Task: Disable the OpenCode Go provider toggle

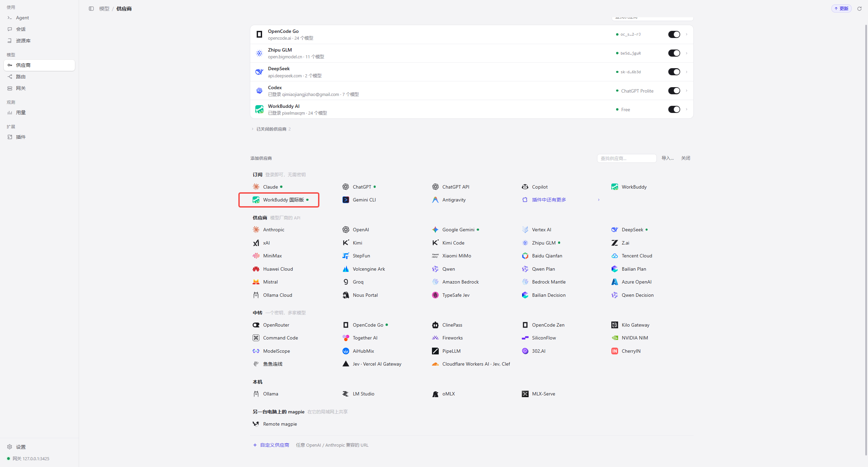Action: [x=674, y=34]
